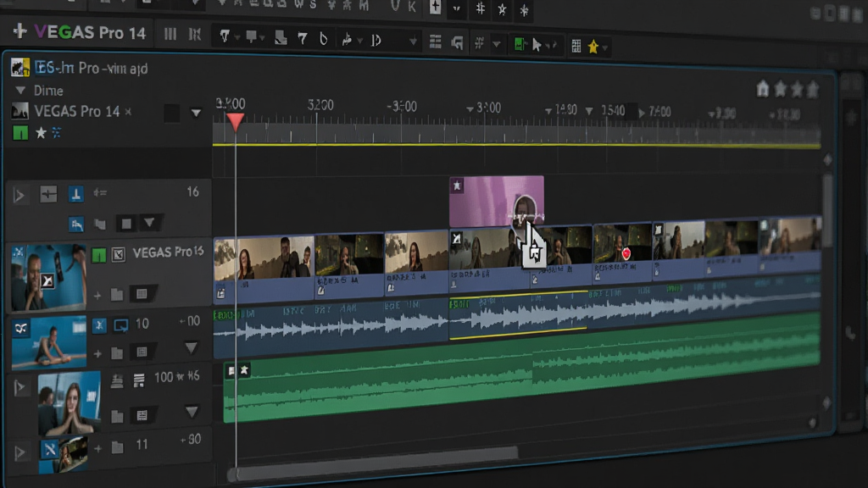Image resolution: width=868 pixels, height=488 pixels.
Task: Toggle the blue faucet-shaped button on track 16
Action: [76, 224]
